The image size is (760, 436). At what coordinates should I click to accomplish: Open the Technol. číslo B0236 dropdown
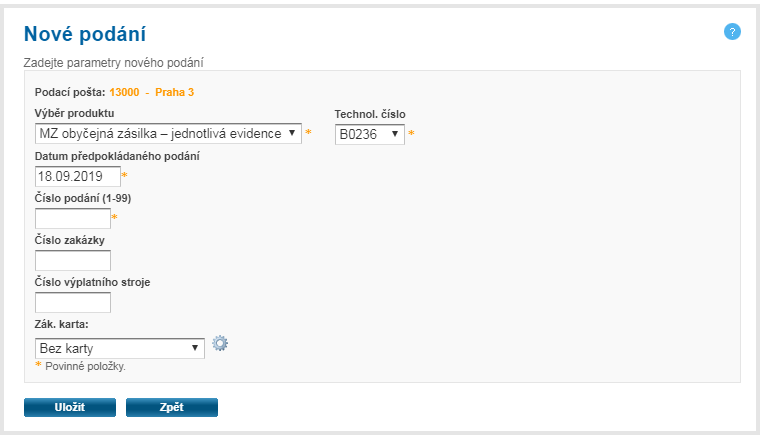click(370, 133)
